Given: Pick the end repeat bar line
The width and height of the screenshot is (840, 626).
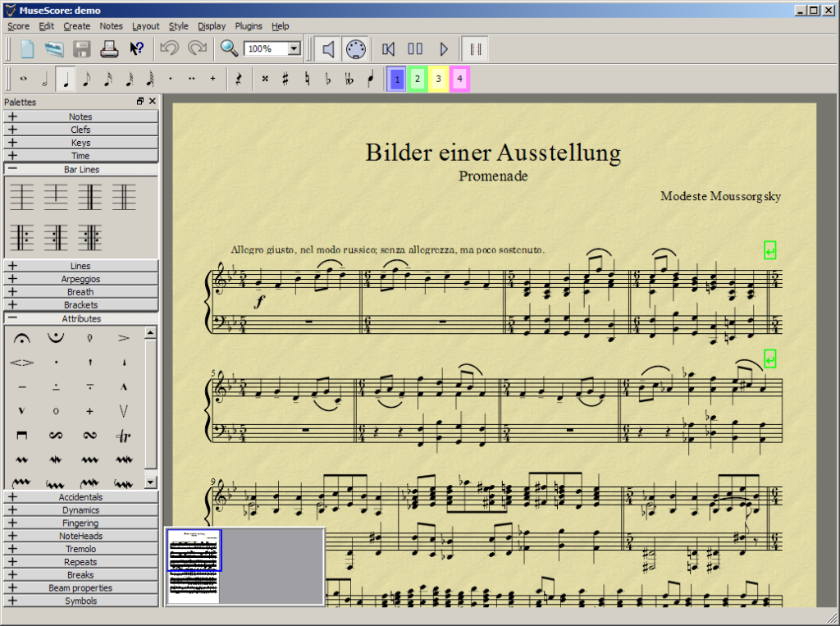Looking at the screenshot, I should (56, 237).
